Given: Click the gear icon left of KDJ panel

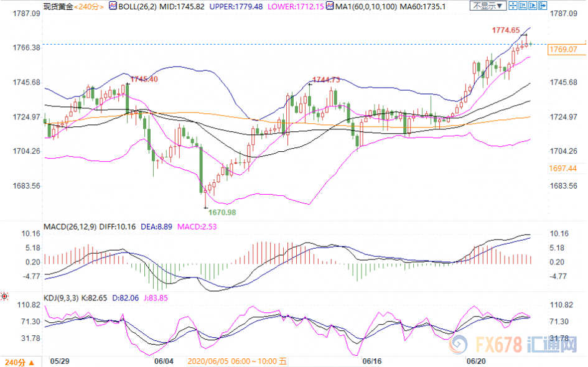Looking at the screenshot, I should pos(5,297).
